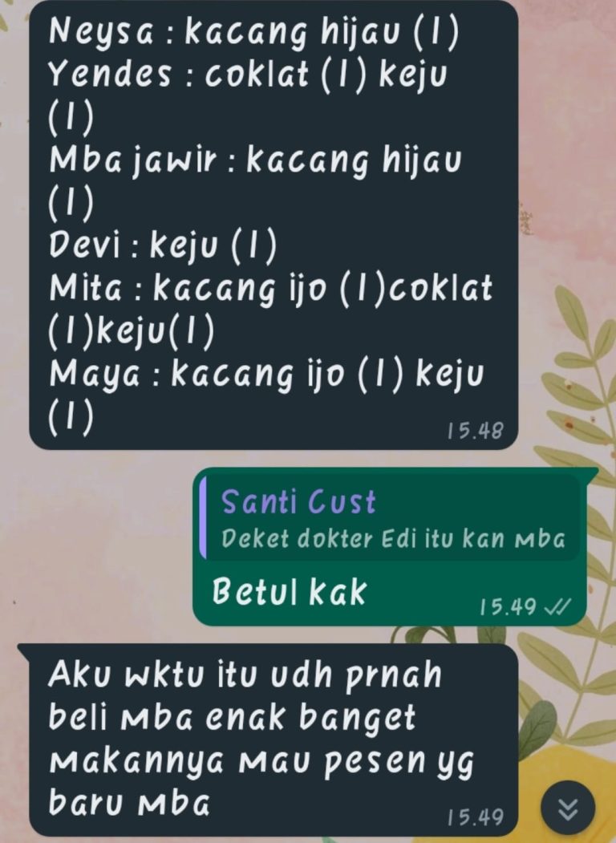Tap the 15.49 timestamp on last message
616x843 pixels.
(x=475, y=817)
